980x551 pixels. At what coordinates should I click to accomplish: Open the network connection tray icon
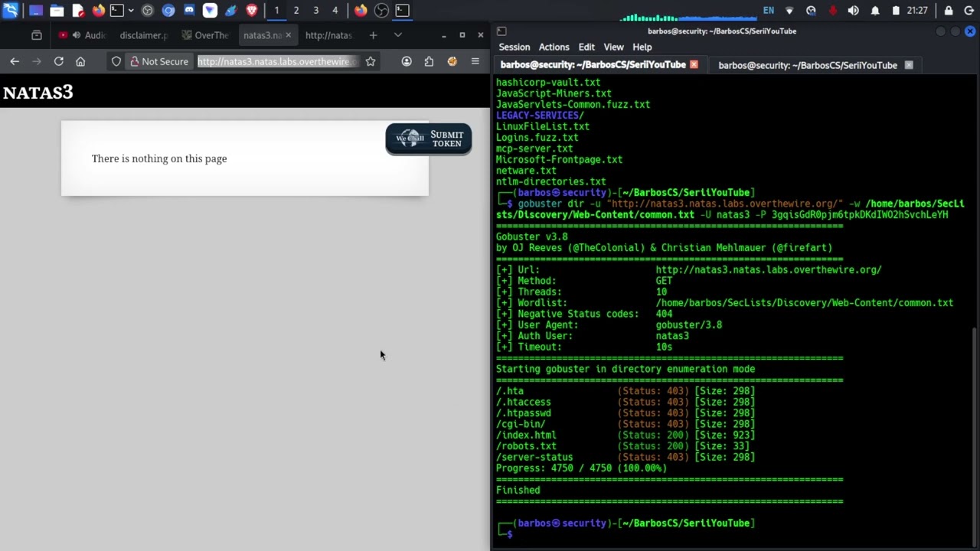pyautogui.click(x=789, y=11)
